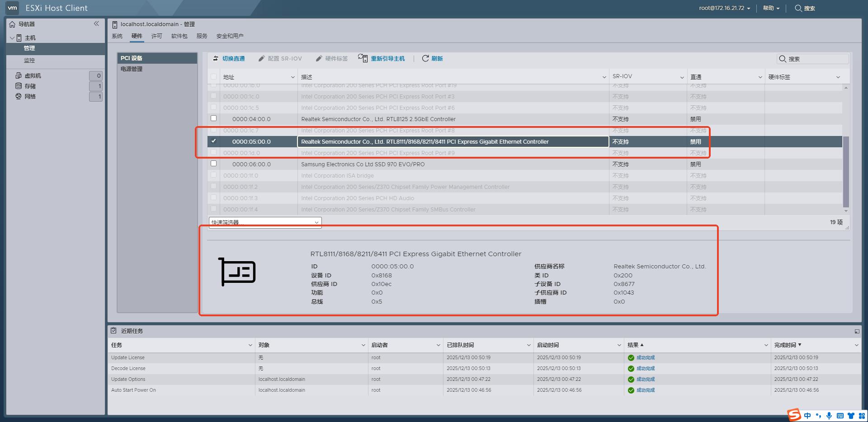Select the 虚拟机 icon in the navigator

pyautogui.click(x=18, y=75)
